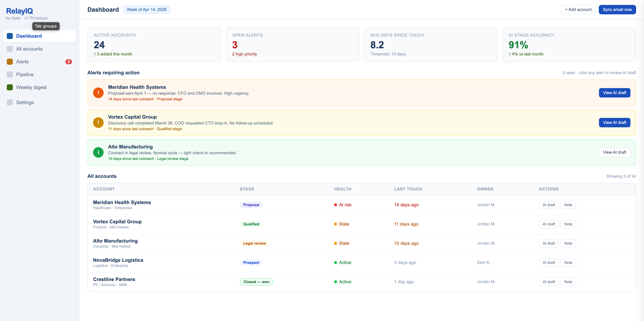
Task: Open All accounts in the sidebar
Action: click(x=39, y=49)
